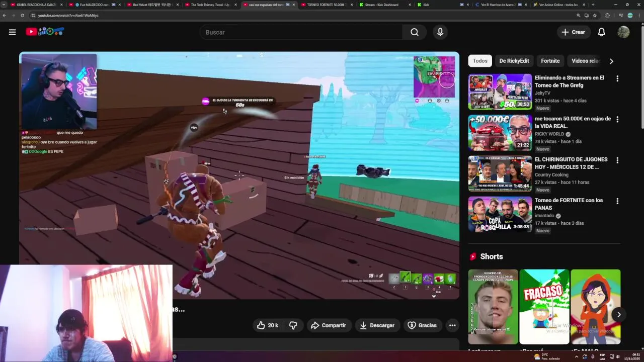Open the taskbar network status icon

pyautogui.click(x=611, y=356)
